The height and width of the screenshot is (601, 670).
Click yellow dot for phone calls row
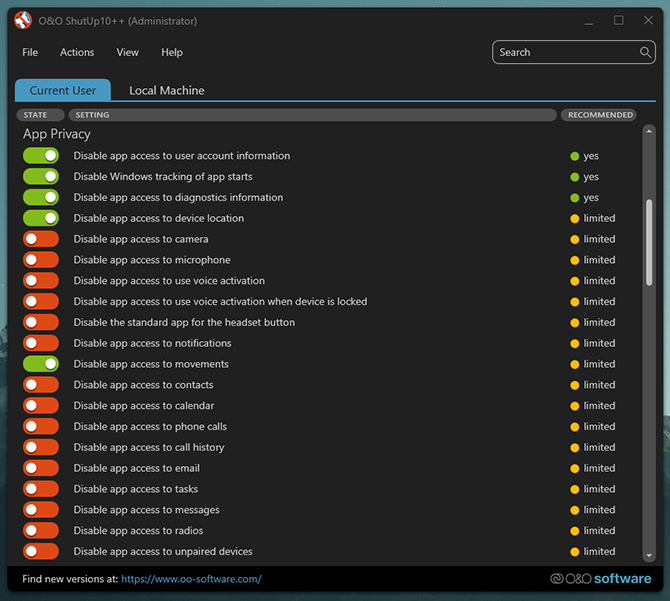[574, 427]
